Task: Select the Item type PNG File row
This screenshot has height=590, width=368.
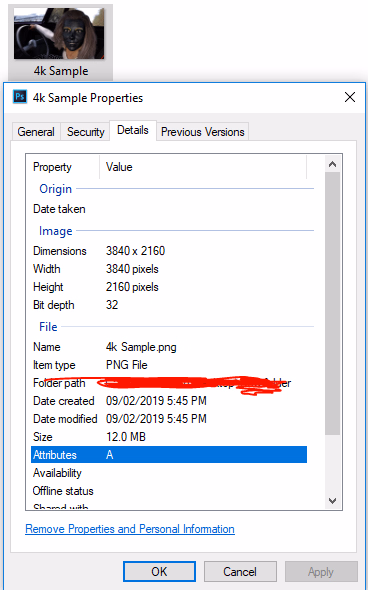Action: [x=169, y=365]
